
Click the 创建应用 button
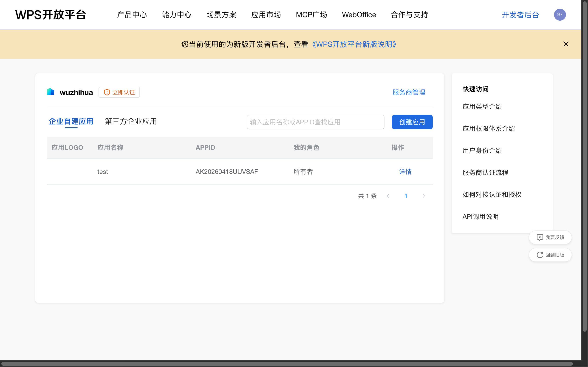(412, 122)
